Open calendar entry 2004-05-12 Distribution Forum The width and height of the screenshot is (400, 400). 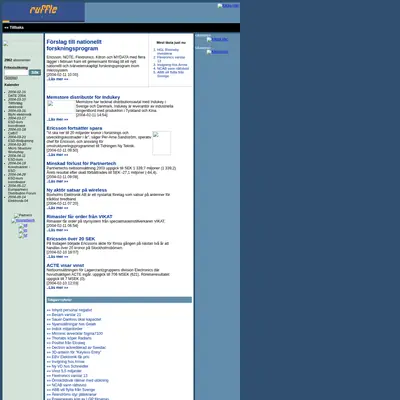click(22, 189)
